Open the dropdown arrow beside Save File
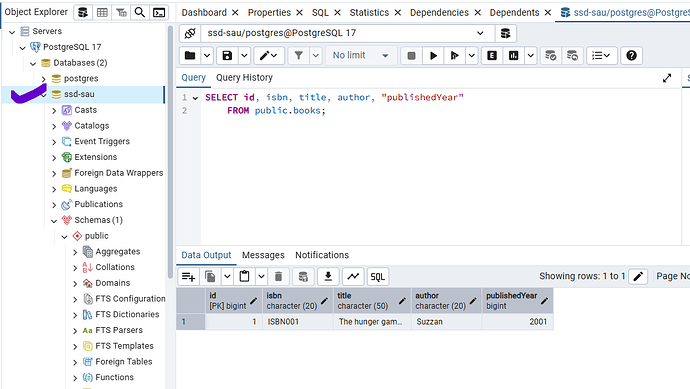Screen dimensions: 690x389 click(x=244, y=55)
